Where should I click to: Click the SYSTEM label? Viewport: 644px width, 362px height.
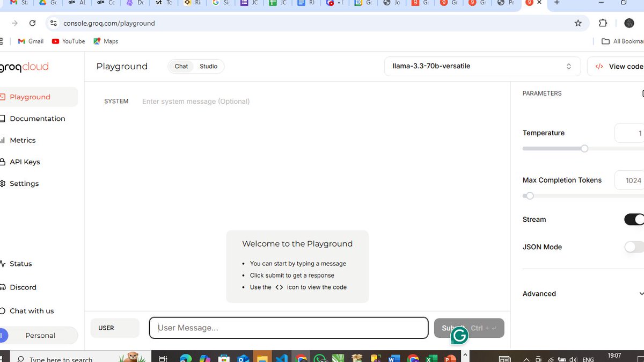tap(116, 102)
